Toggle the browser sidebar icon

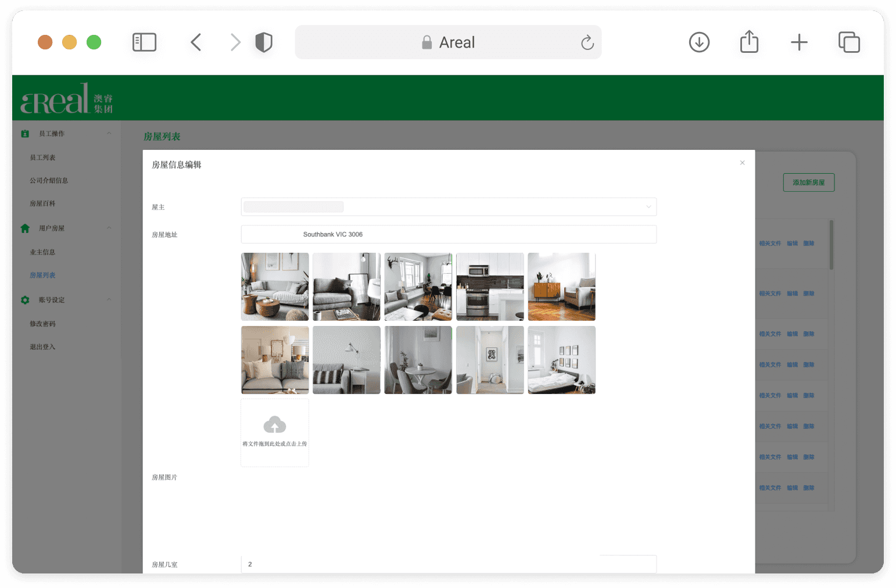pyautogui.click(x=144, y=42)
